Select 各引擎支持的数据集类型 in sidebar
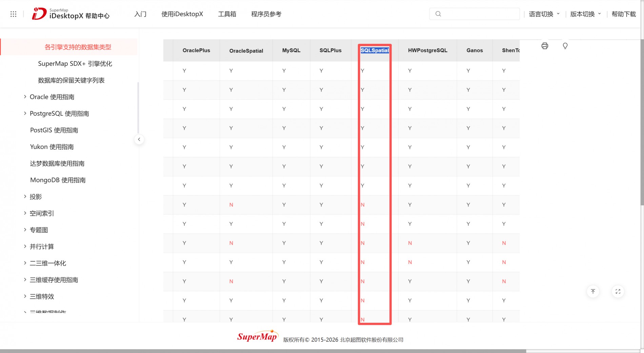The height and width of the screenshot is (353, 644). 78,47
